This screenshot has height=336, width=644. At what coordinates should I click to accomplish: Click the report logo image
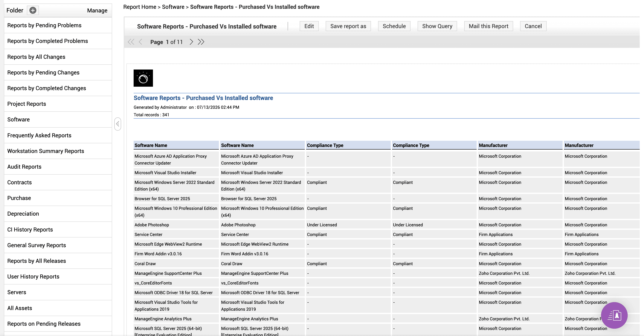tap(143, 78)
